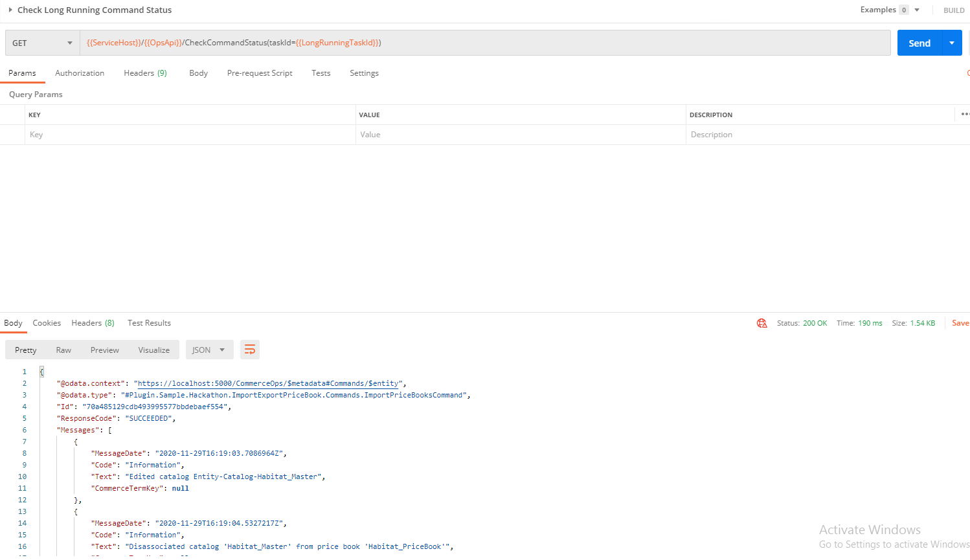
Task: Open the request Headers (9) tab
Action: [x=145, y=73]
